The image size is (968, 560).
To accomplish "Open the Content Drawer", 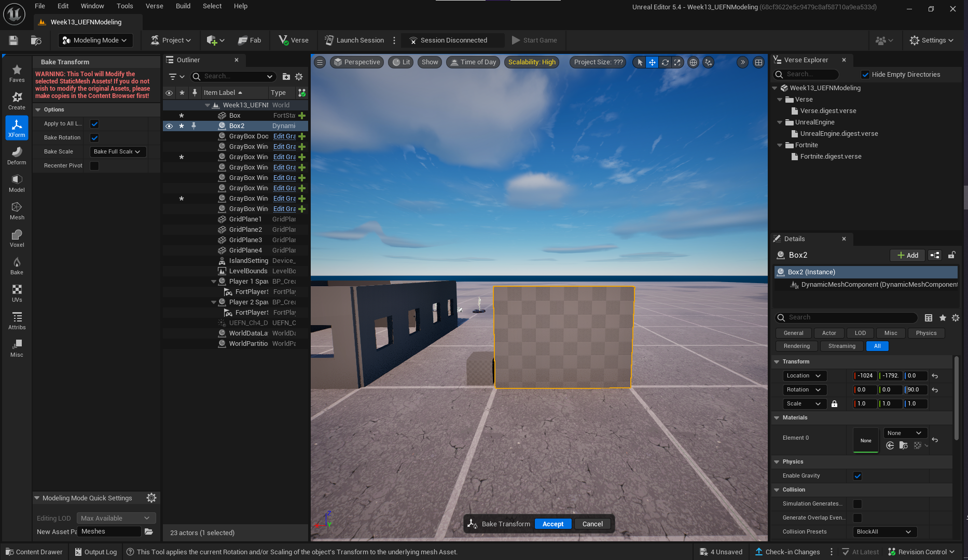I will click(34, 552).
